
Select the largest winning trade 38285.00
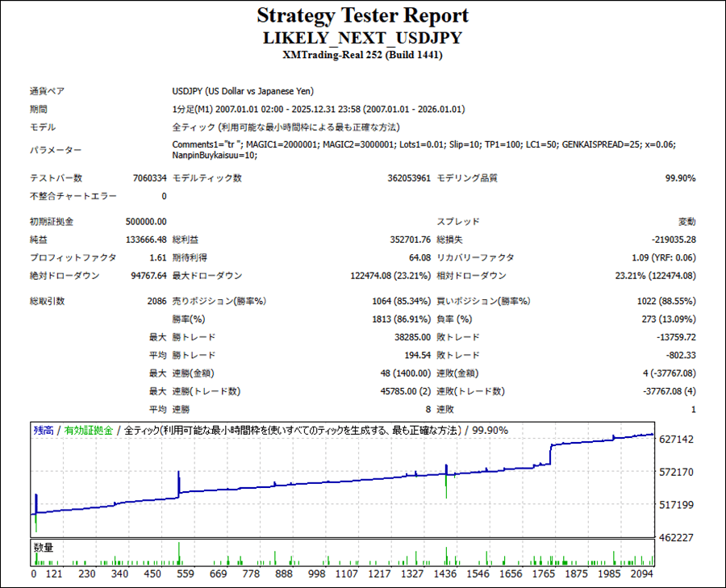click(x=407, y=336)
